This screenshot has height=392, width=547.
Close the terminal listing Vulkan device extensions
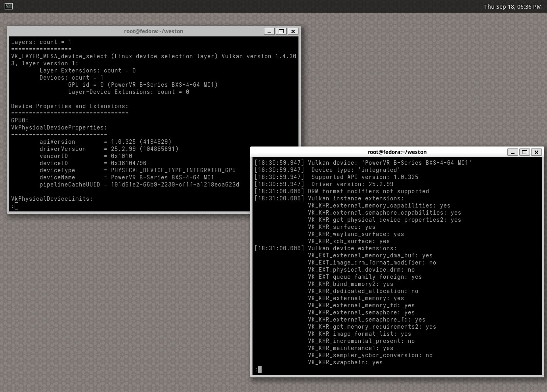(x=536, y=152)
